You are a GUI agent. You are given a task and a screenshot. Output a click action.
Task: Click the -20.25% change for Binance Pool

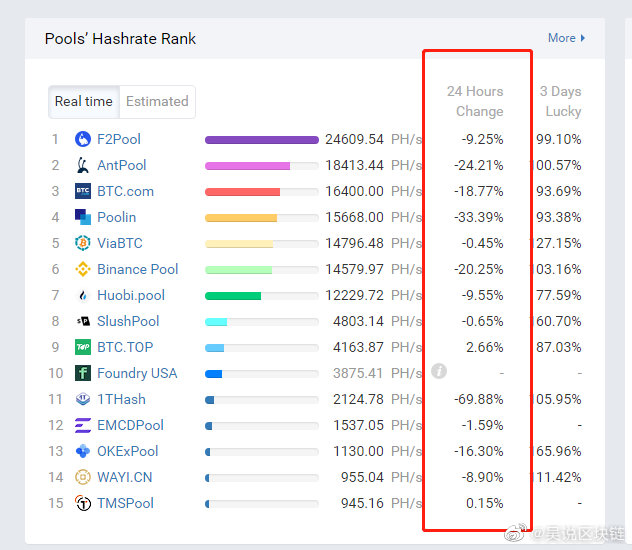478,269
